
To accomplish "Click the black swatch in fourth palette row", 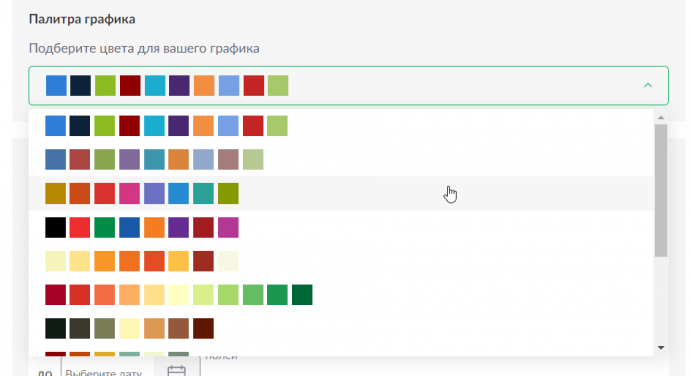I will pyautogui.click(x=55, y=228).
